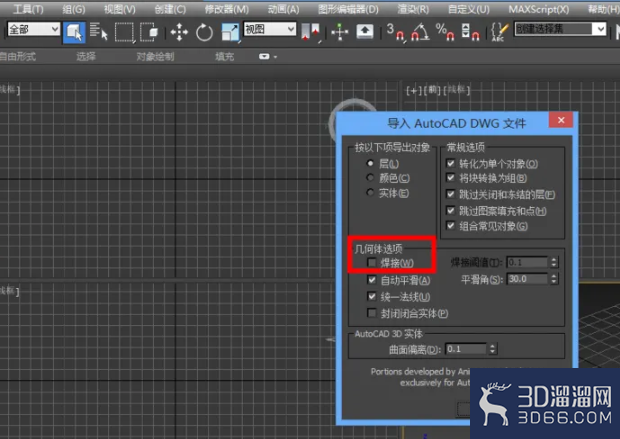Uncheck 自动平滑(A) checkbox
Viewport: 620px width, 439px height.
(371, 280)
